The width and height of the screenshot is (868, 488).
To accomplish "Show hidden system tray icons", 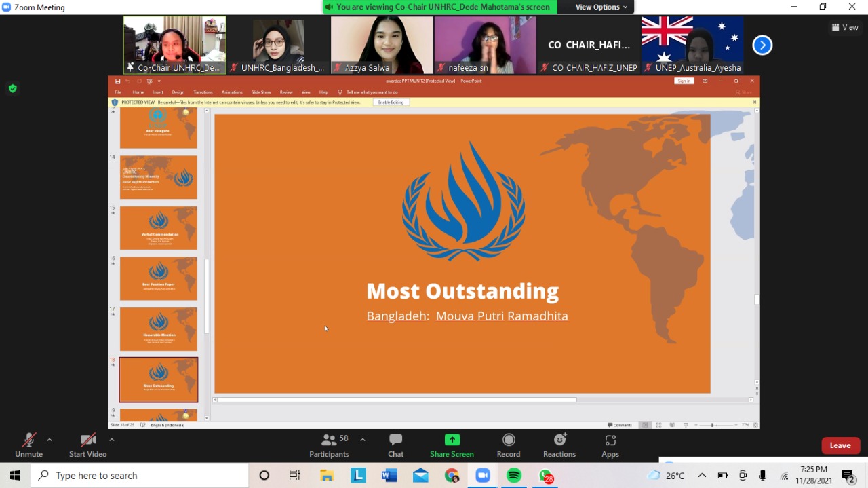I will [x=702, y=476].
